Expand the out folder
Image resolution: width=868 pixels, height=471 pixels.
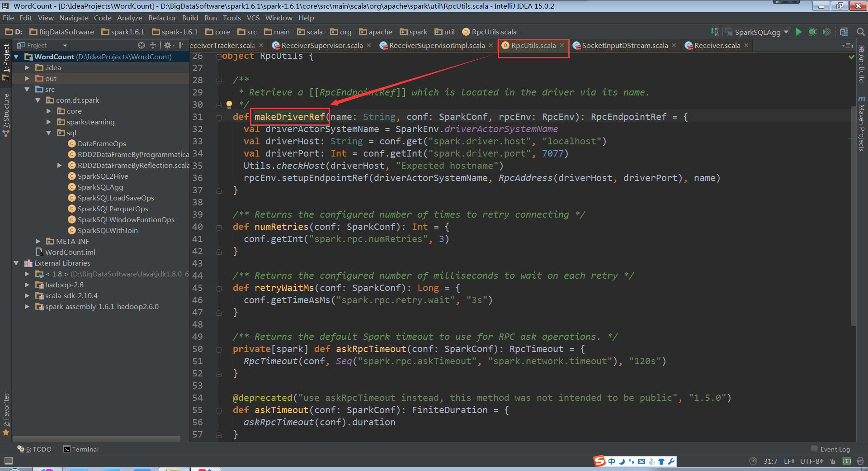(x=27, y=78)
